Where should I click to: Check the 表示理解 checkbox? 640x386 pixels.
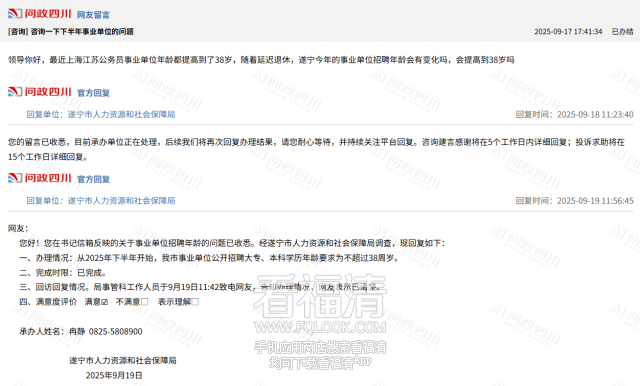click(195, 302)
